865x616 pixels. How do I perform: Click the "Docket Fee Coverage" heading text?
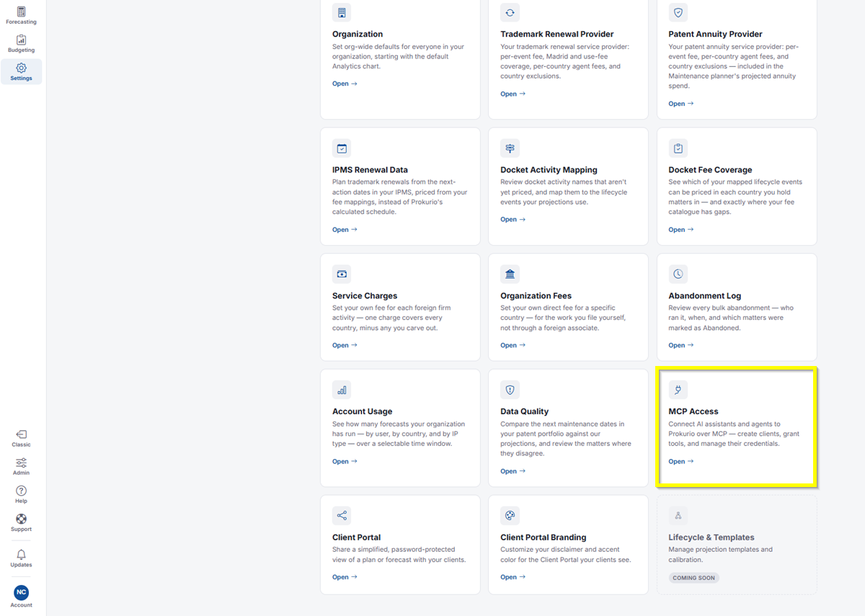click(710, 170)
